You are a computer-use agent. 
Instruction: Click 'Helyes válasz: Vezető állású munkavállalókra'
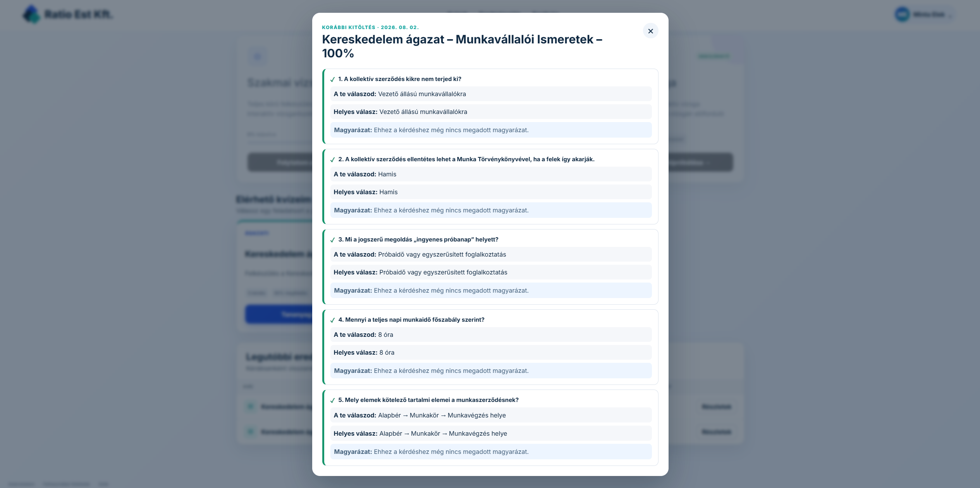click(x=491, y=112)
